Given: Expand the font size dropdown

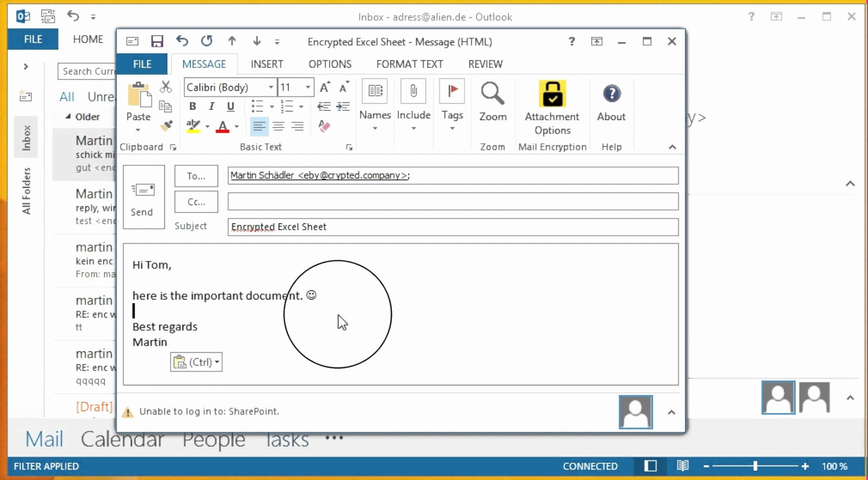Looking at the screenshot, I should click(x=308, y=88).
